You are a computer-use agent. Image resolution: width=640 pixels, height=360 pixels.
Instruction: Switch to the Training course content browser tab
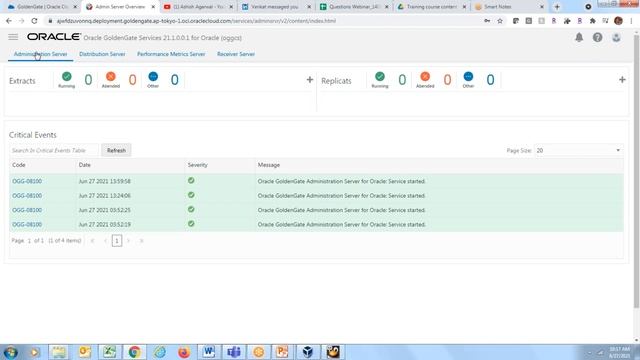[431, 7]
